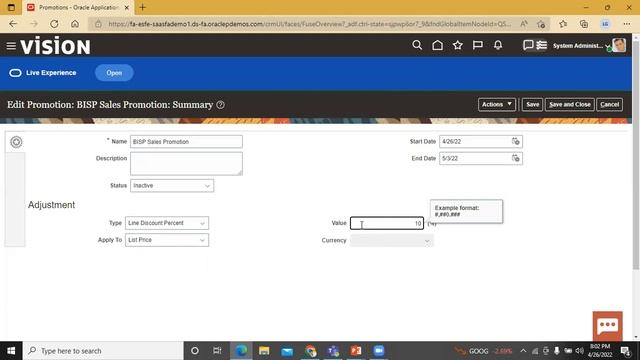640x360 pixels.
Task: Click the circular side panel tab icon
Action: [16, 142]
